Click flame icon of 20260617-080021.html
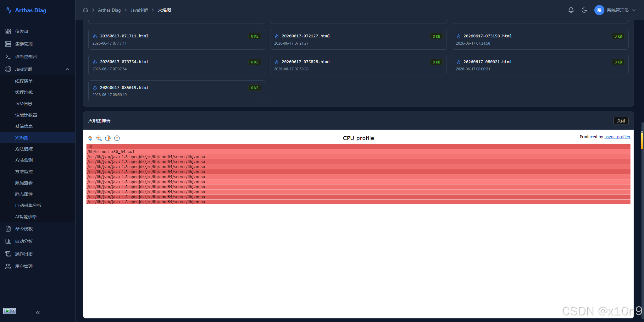The height and width of the screenshot is (322, 644). pyautogui.click(x=458, y=62)
